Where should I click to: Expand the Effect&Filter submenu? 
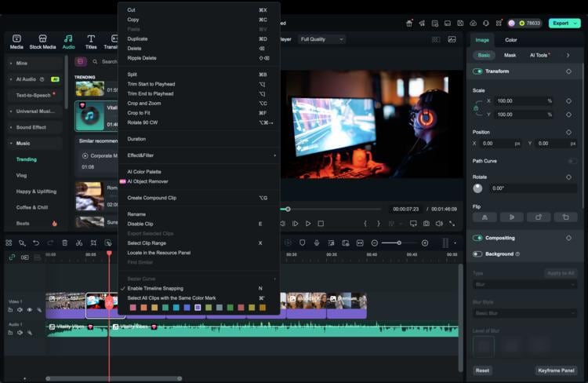199,155
